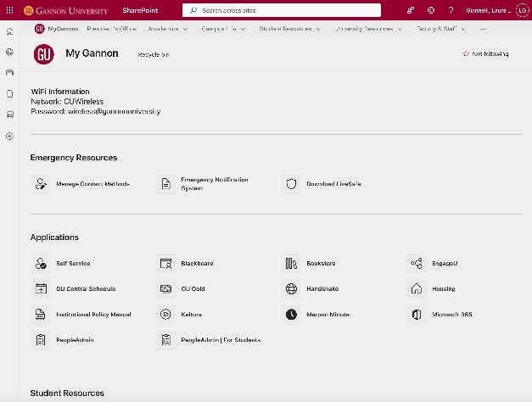Screen dimensions: 532x402
Task: Open the EngageU application link
Action: tap(445, 263)
